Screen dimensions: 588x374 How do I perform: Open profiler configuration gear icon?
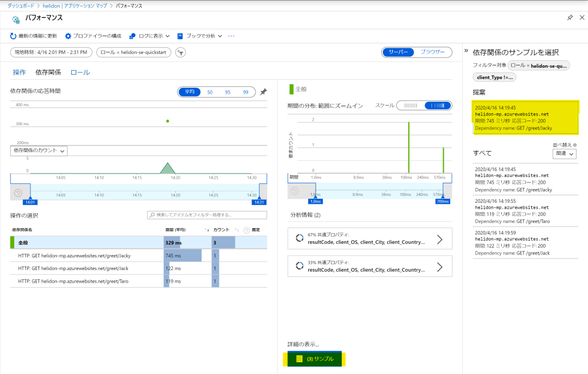[x=68, y=36]
